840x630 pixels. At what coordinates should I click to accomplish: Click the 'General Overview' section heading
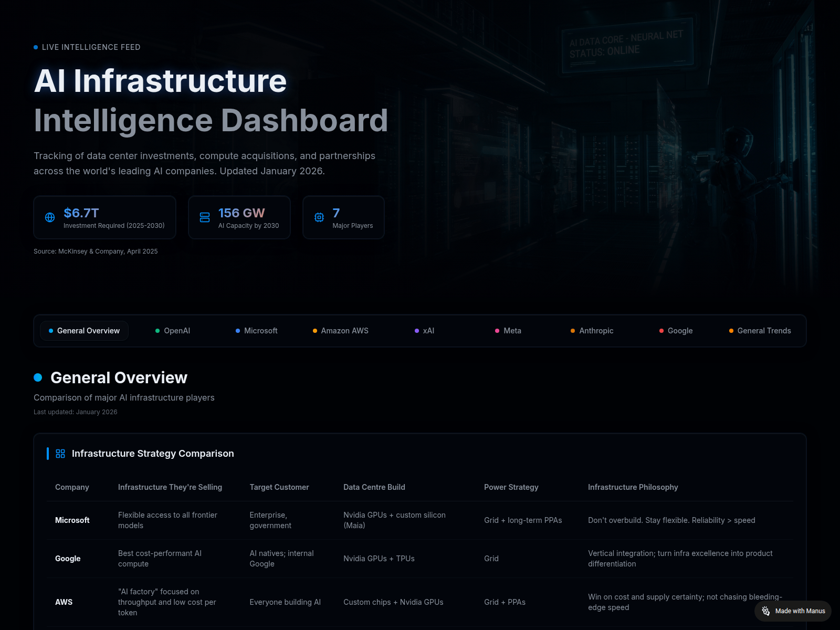pyautogui.click(x=119, y=377)
